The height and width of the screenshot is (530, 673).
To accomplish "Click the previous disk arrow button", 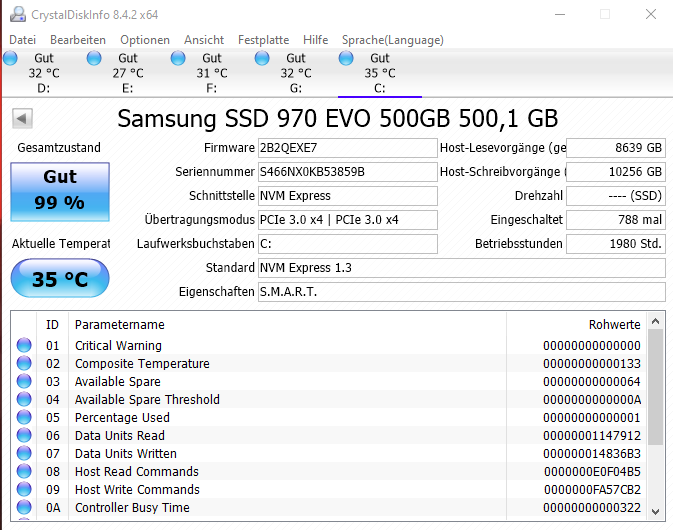I will tap(22, 118).
